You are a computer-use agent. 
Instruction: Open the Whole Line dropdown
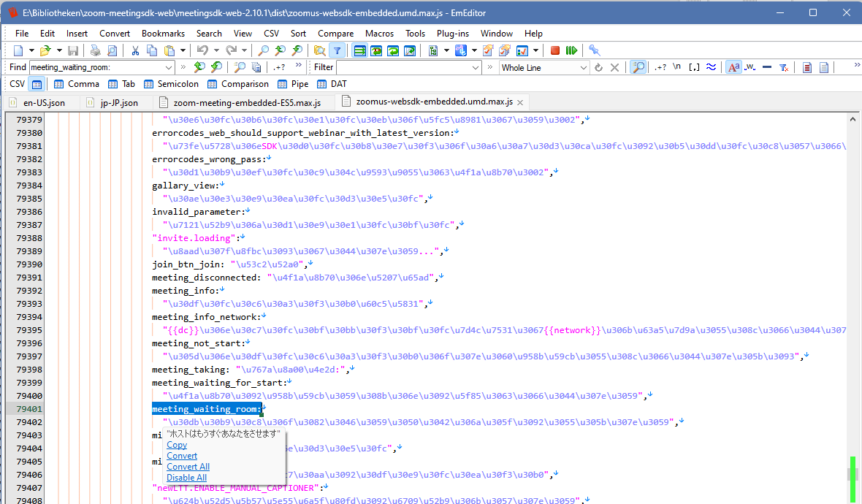tap(584, 67)
